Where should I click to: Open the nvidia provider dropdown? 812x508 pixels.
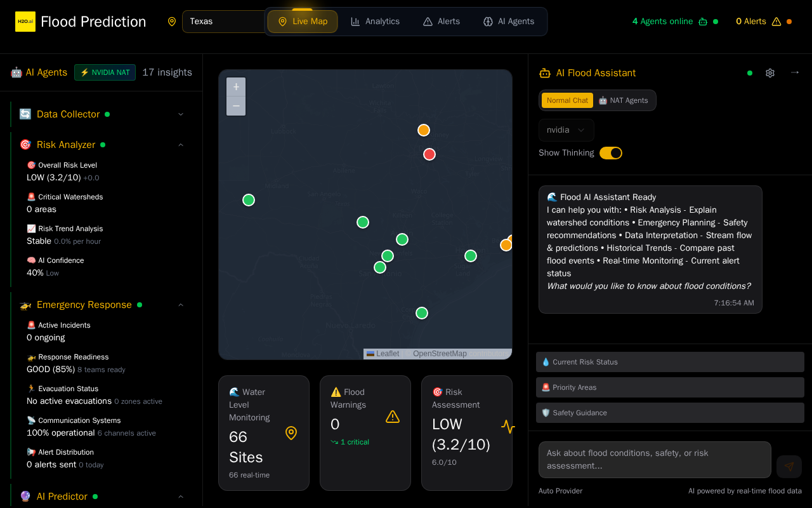[x=566, y=130]
